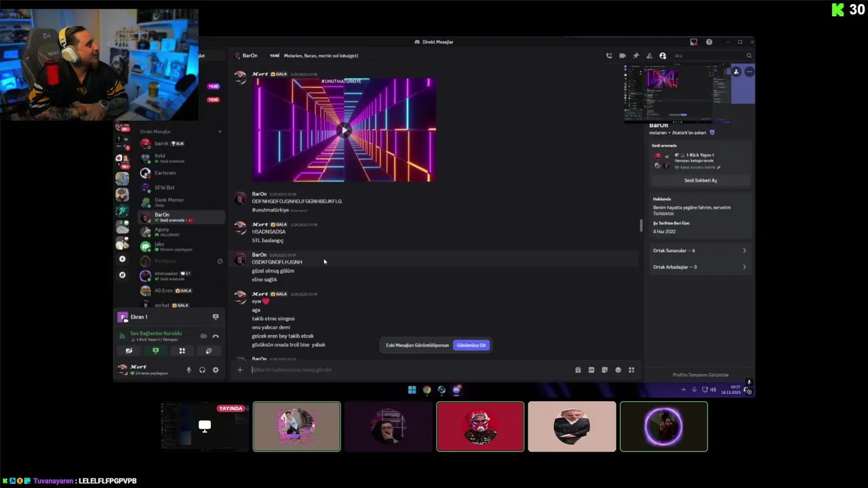
Task: Select the BarOn conversation in DM list
Action: [x=182, y=217]
